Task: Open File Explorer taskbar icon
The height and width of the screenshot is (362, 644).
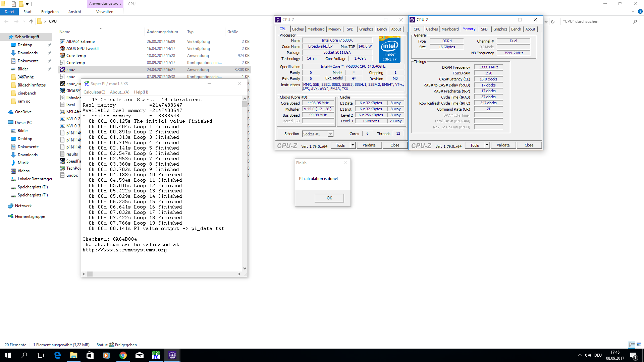Action: [x=73, y=355]
